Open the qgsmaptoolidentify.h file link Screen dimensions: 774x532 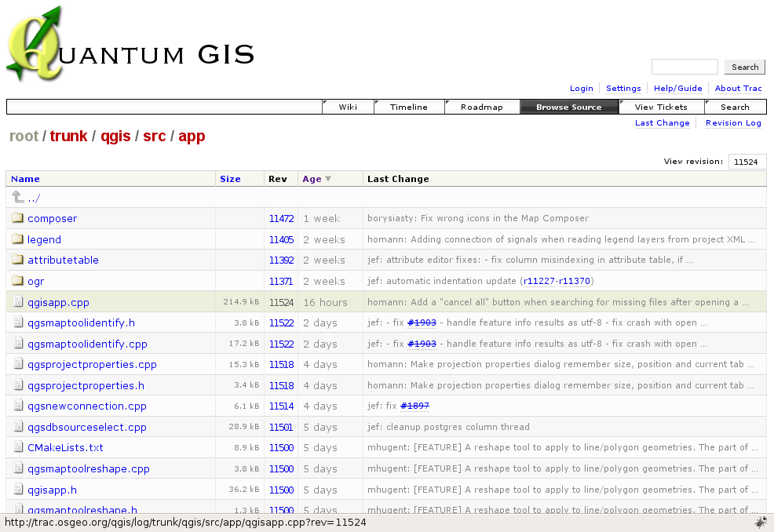point(82,322)
